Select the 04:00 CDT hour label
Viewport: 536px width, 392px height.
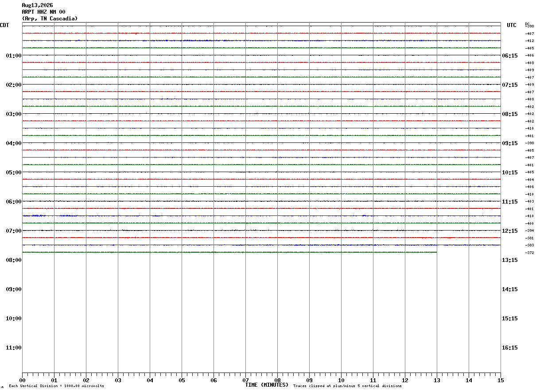click(x=14, y=143)
